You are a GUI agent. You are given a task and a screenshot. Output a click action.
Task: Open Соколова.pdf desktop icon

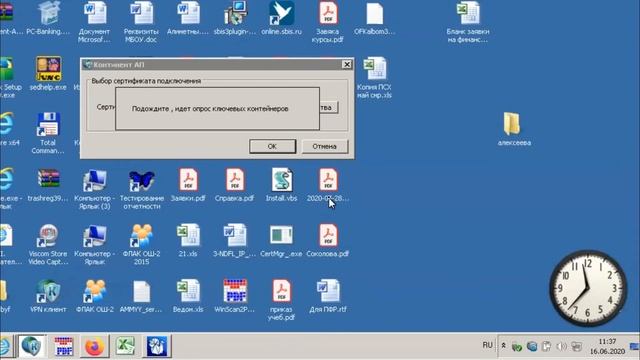tap(328, 240)
